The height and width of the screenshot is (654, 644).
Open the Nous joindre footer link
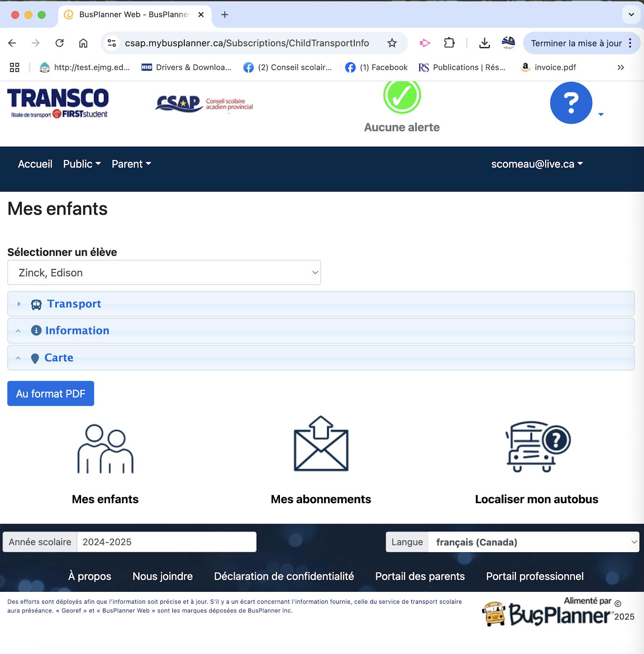[x=163, y=576]
